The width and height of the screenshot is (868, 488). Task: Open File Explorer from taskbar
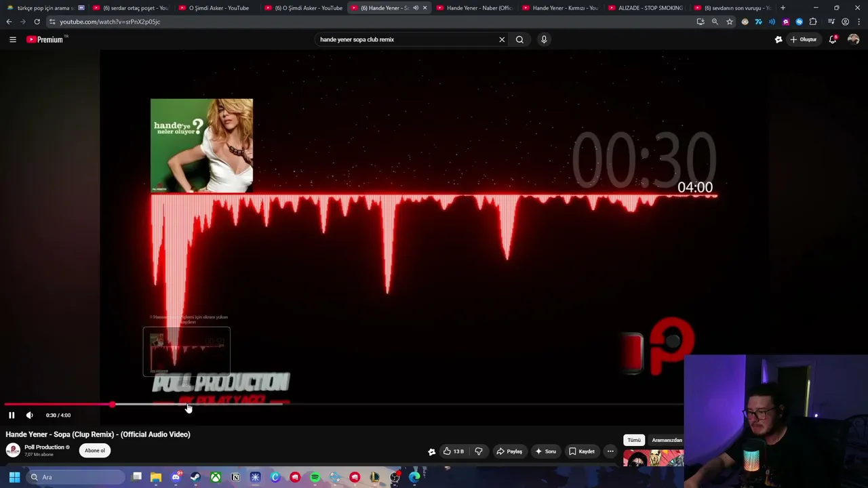pos(156,477)
